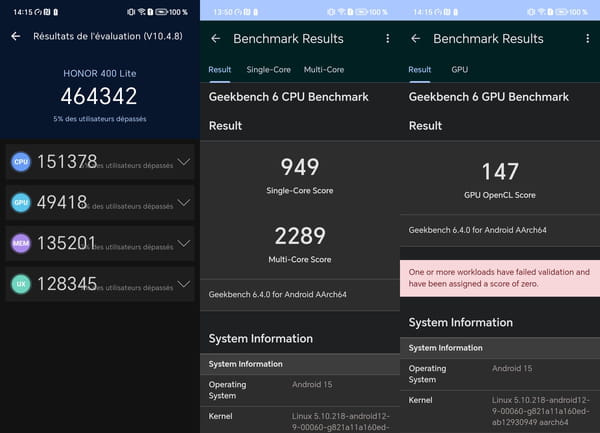Tap vibrate mode icon in AnTuTu status bar
Viewport: 600px width, 433px height.
pos(131,12)
